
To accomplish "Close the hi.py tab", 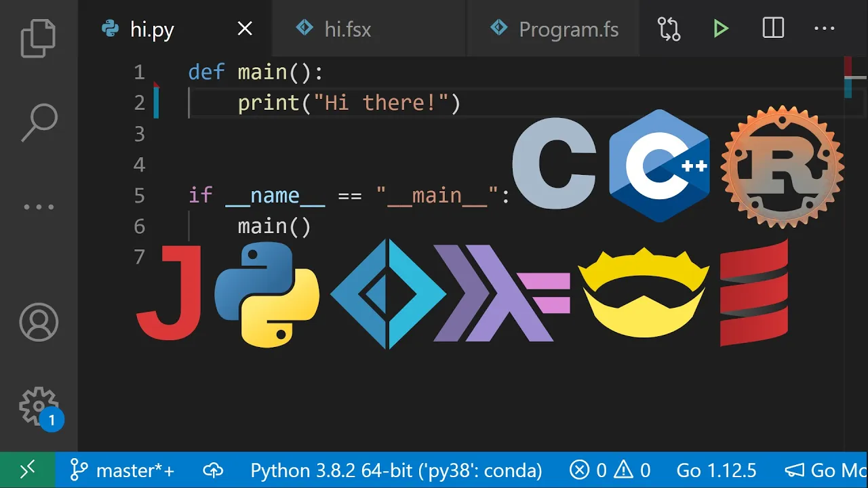I will coord(245,28).
